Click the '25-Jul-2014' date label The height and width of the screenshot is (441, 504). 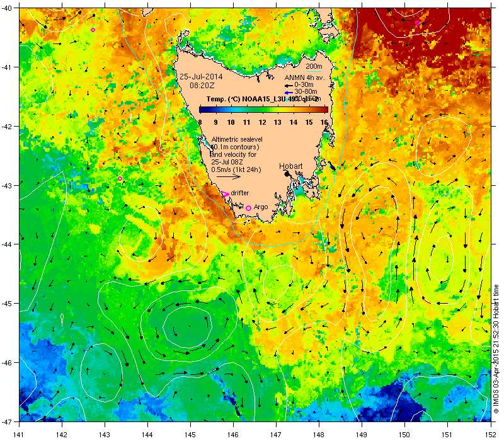(x=201, y=76)
